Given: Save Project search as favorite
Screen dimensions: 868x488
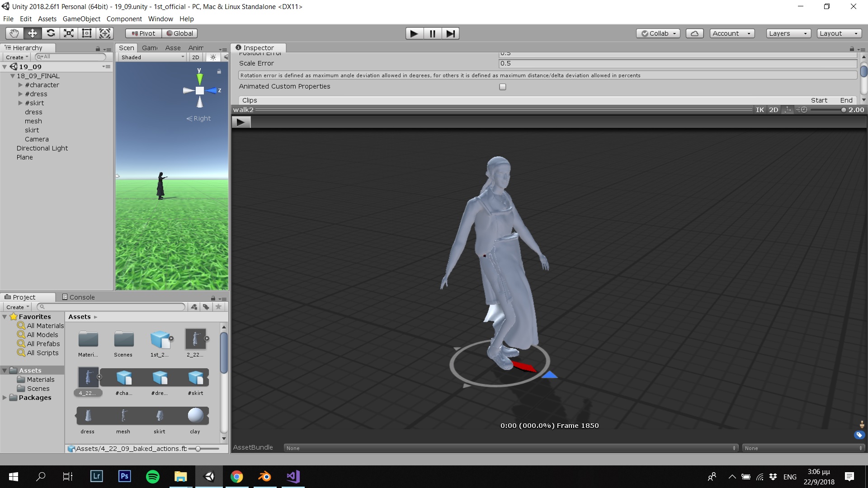Looking at the screenshot, I should [x=218, y=307].
